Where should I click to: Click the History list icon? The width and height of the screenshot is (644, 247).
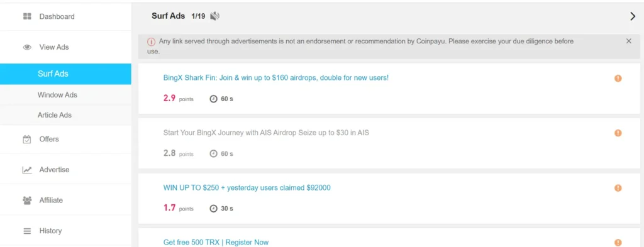click(x=27, y=231)
